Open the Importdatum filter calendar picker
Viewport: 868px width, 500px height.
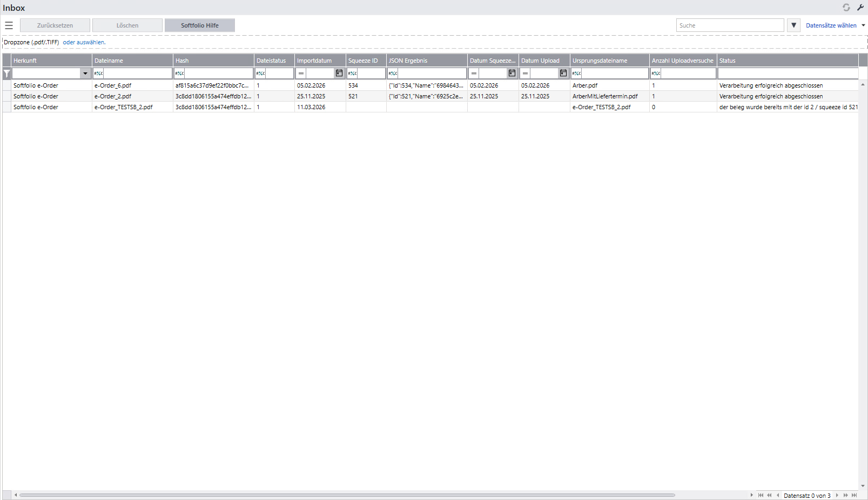[339, 73]
